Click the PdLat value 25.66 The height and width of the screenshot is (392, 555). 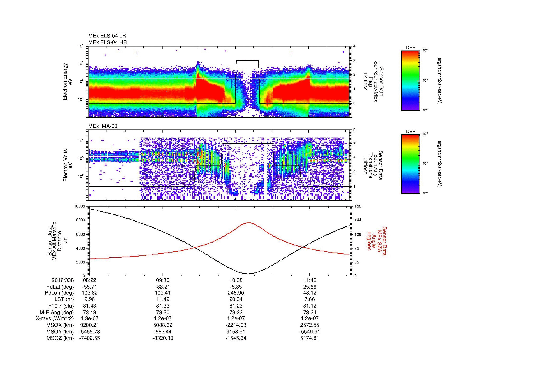pyautogui.click(x=310, y=287)
